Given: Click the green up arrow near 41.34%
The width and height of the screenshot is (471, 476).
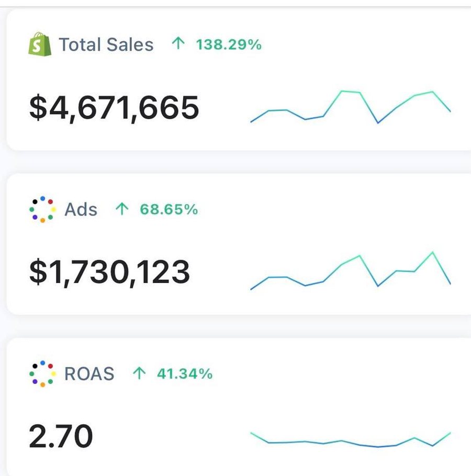Looking at the screenshot, I should 139,373.
